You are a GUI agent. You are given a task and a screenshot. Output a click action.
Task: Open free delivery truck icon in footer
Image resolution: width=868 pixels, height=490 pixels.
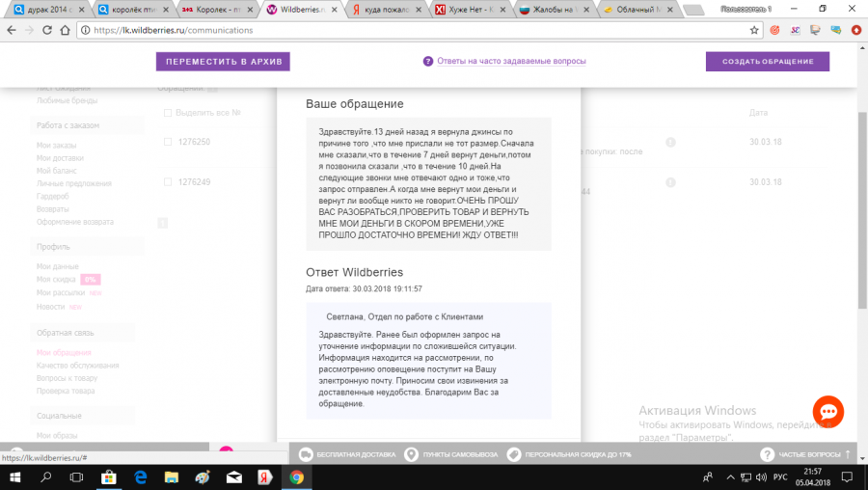(x=306, y=454)
